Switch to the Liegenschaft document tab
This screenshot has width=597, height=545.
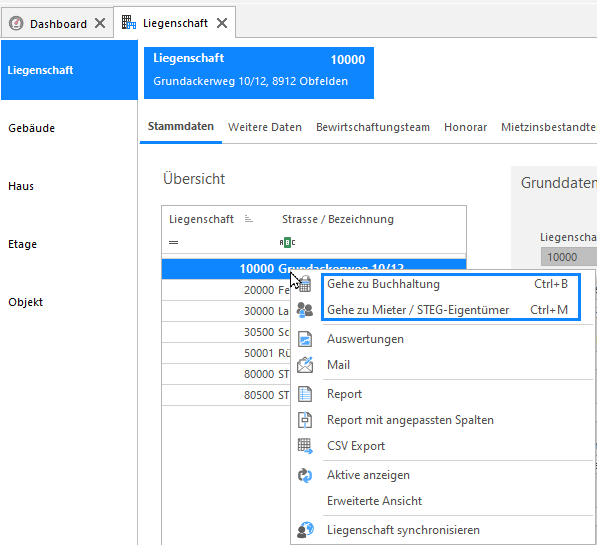click(175, 23)
